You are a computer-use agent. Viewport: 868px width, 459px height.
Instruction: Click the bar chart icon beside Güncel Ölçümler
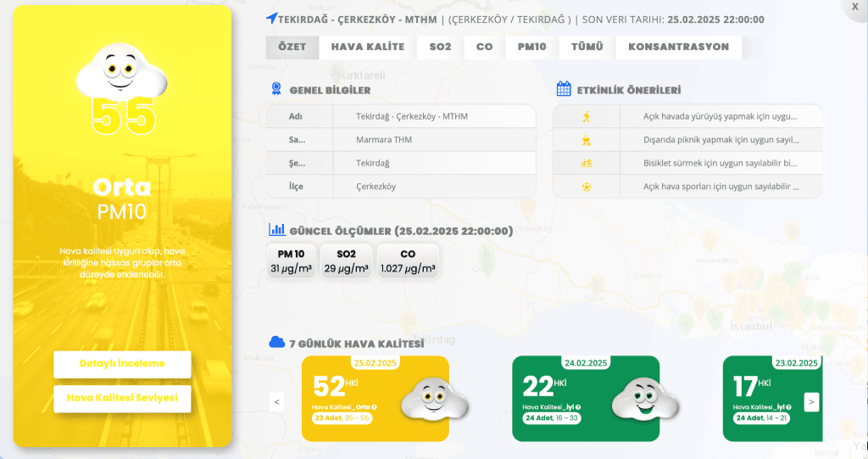[x=277, y=229]
